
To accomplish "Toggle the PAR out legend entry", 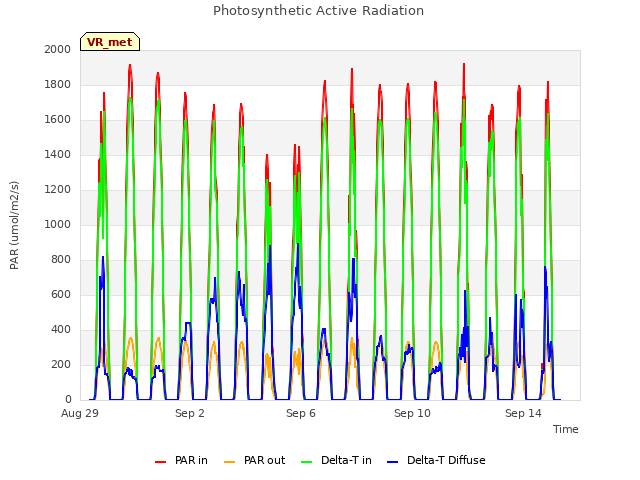I will click(255, 460).
